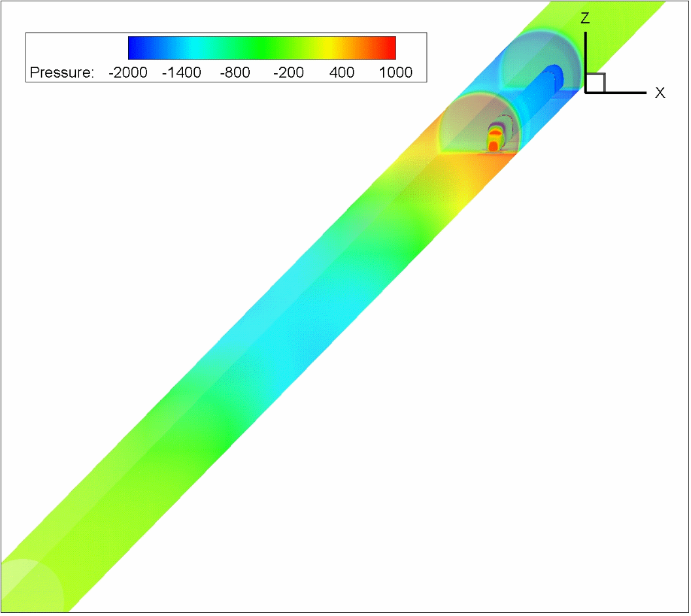691x616 pixels.
Task: Select the -800 legend tick label
Action: click(235, 72)
